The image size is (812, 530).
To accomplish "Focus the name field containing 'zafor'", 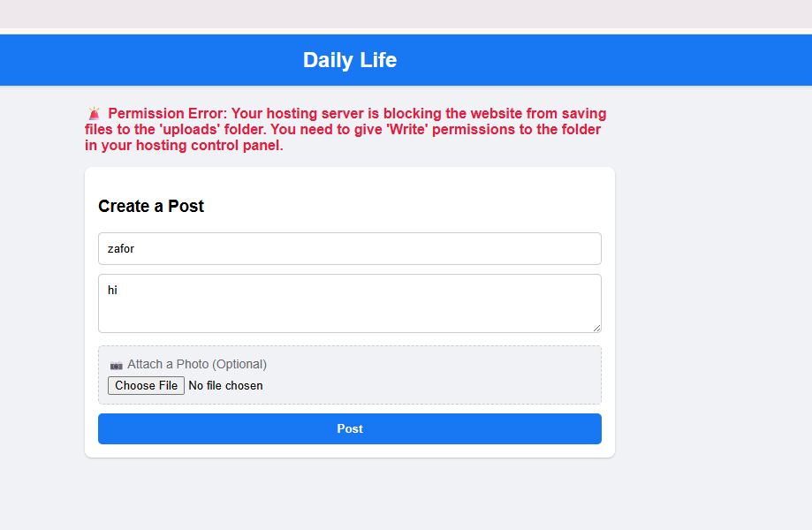I will pyautogui.click(x=349, y=248).
